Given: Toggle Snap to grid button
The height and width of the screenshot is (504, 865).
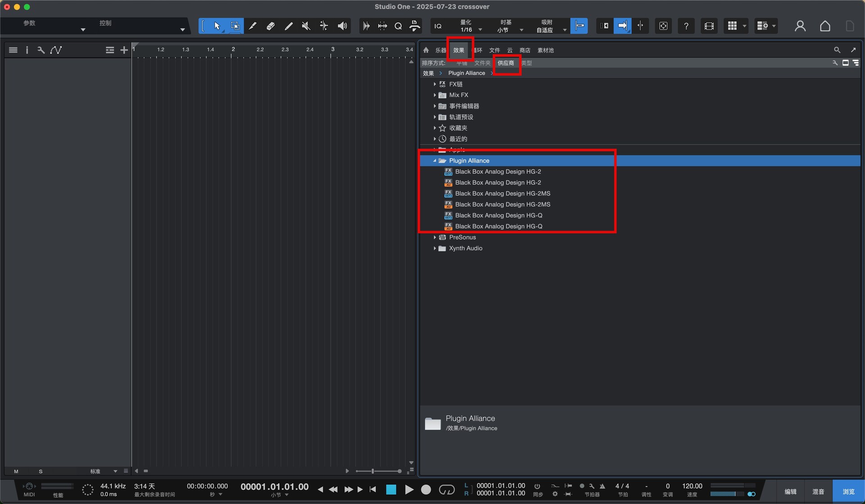Looking at the screenshot, I should pyautogui.click(x=579, y=26).
